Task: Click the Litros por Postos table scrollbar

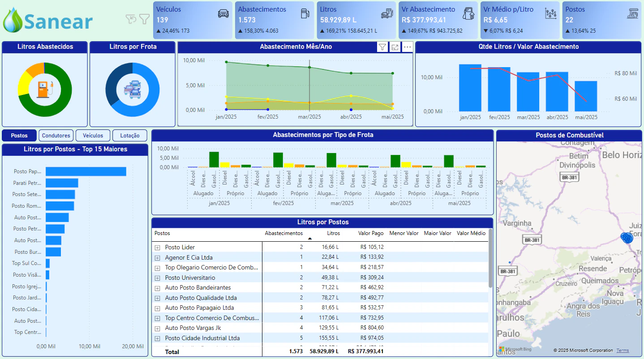Action: (x=490, y=259)
